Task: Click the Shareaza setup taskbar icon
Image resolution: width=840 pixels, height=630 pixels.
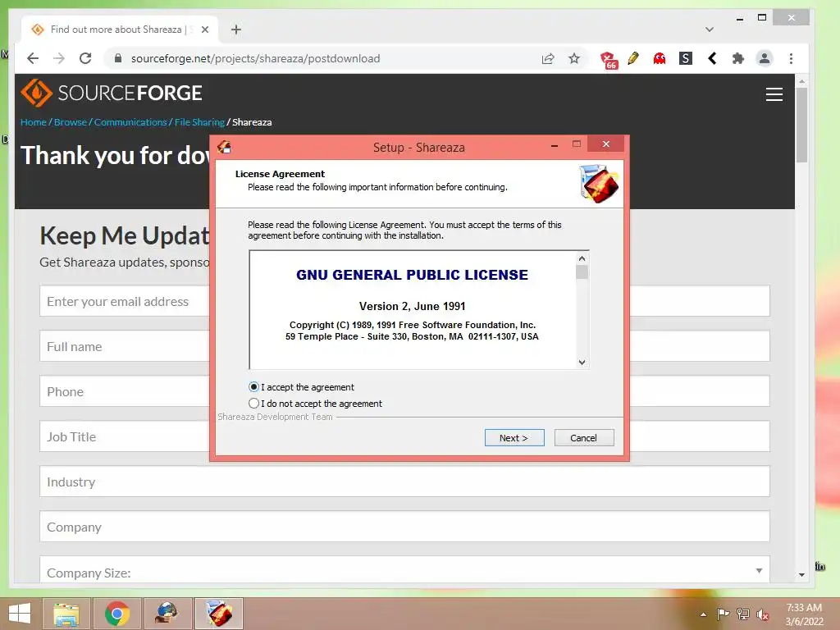Action: [x=218, y=614]
